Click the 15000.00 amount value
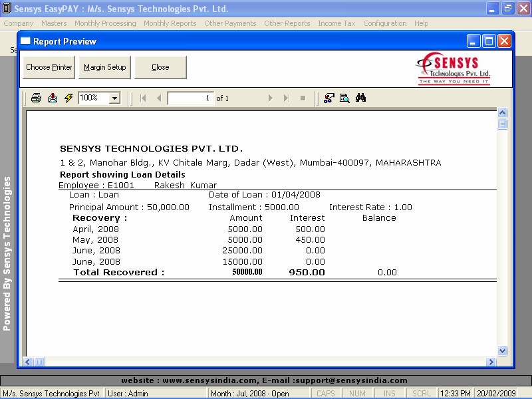 pyautogui.click(x=242, y=262)
